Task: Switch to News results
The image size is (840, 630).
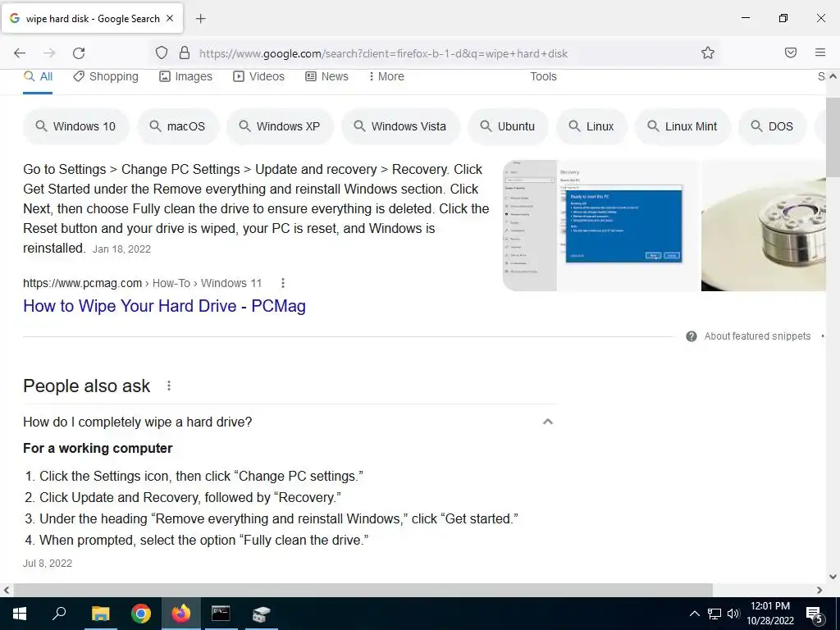Action: (326, 76)
